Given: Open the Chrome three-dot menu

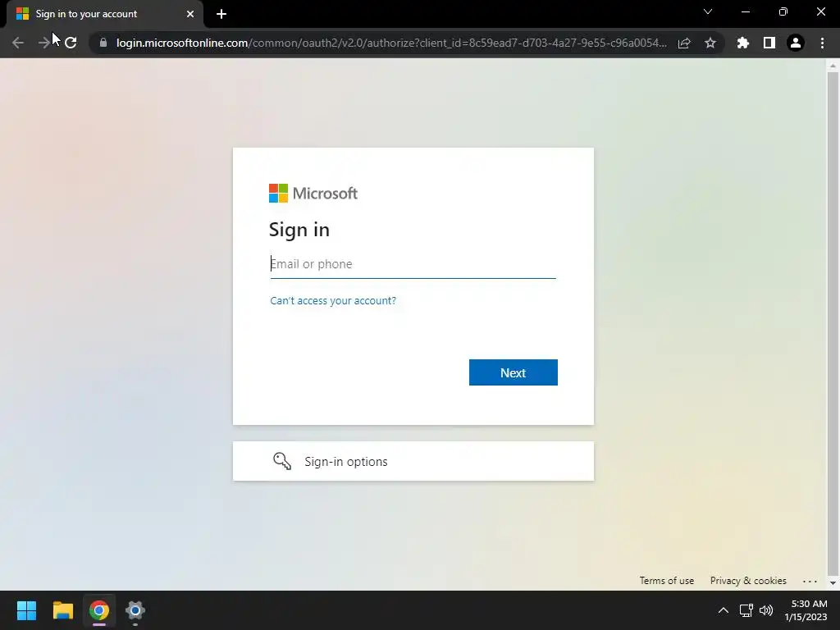Looking at the screenshot, I should click(822, 43).
